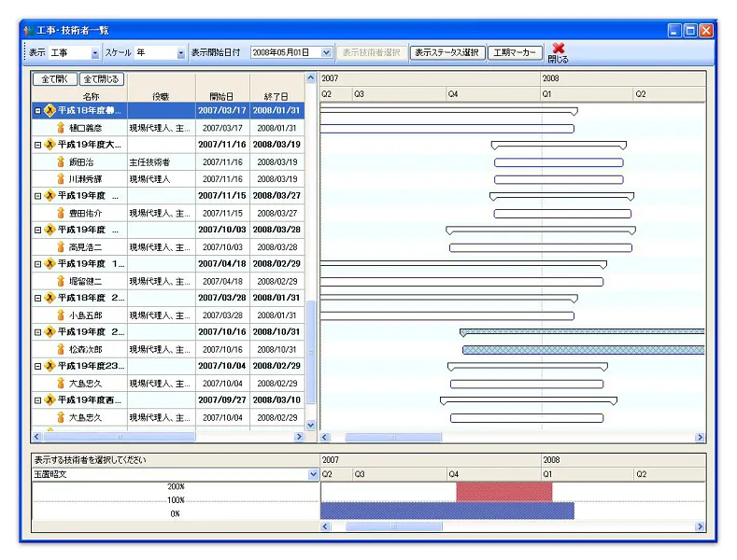The image size is (737, 560).
Task: Click construction icon of project starting 2007/09/27
Action: click(50, 399)
